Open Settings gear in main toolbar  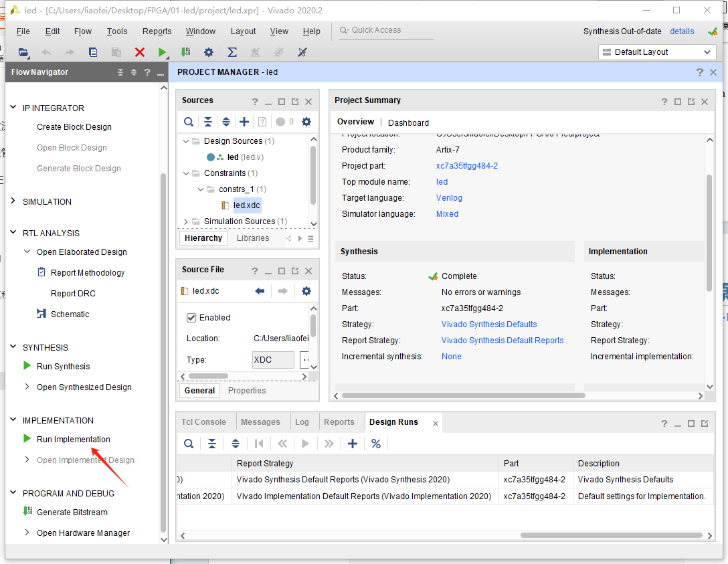(x=209, y=52)
